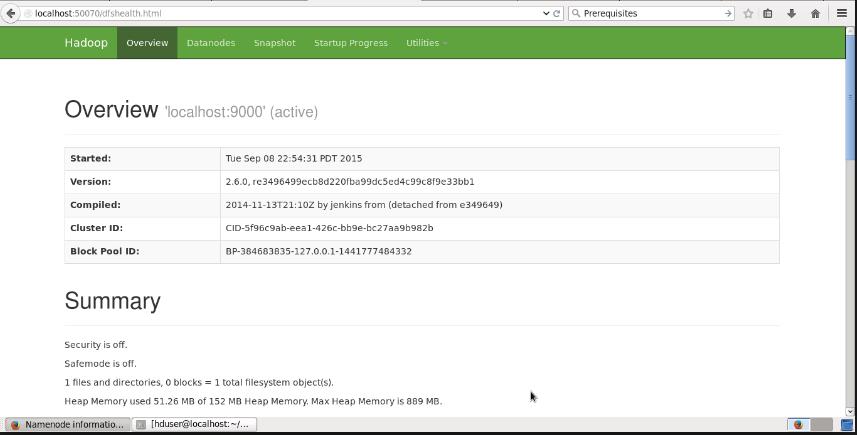This screenshot has height=435, width=857.
Task: Open the URL history dropdown arrow
Action: pyautogui.click(x=546, y=13)
